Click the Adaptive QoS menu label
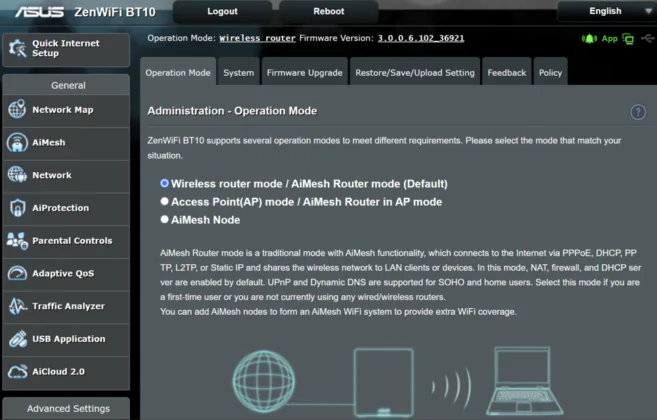657x420 pixels. point(63,273)
